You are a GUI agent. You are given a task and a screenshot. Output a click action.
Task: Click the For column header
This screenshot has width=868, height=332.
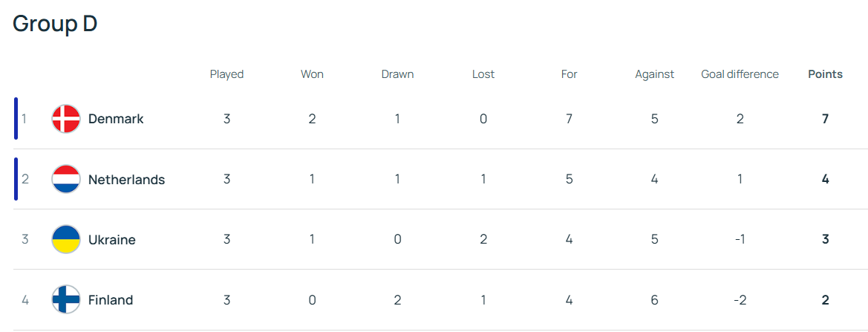coord(569,74)
